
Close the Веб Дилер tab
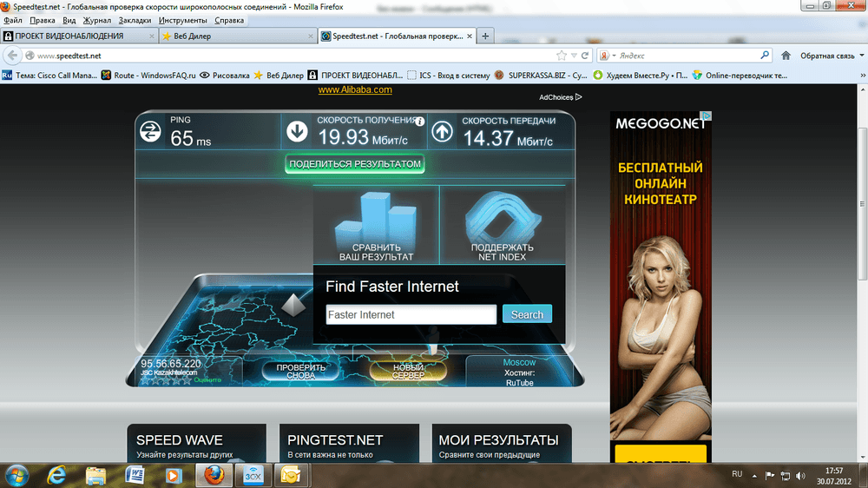(311, 36)
